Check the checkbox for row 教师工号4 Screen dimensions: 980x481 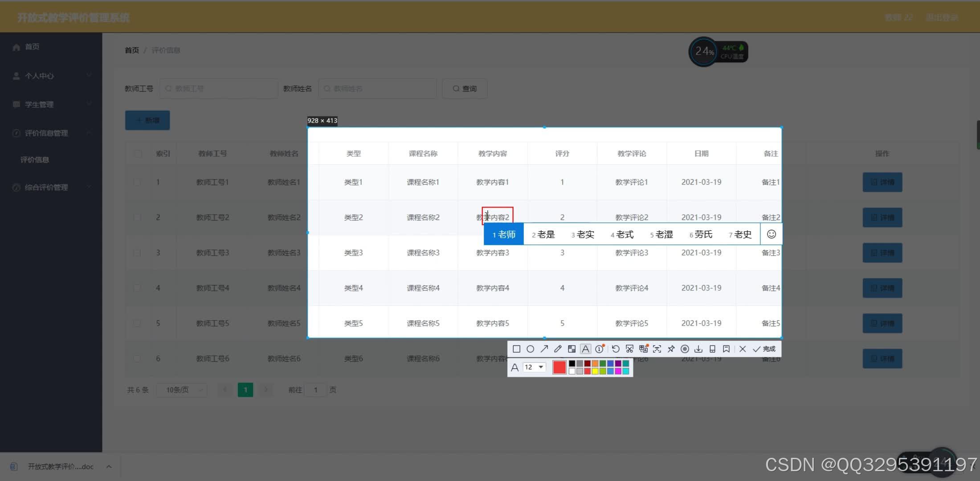pyautogui.click(x=137, y=288)
